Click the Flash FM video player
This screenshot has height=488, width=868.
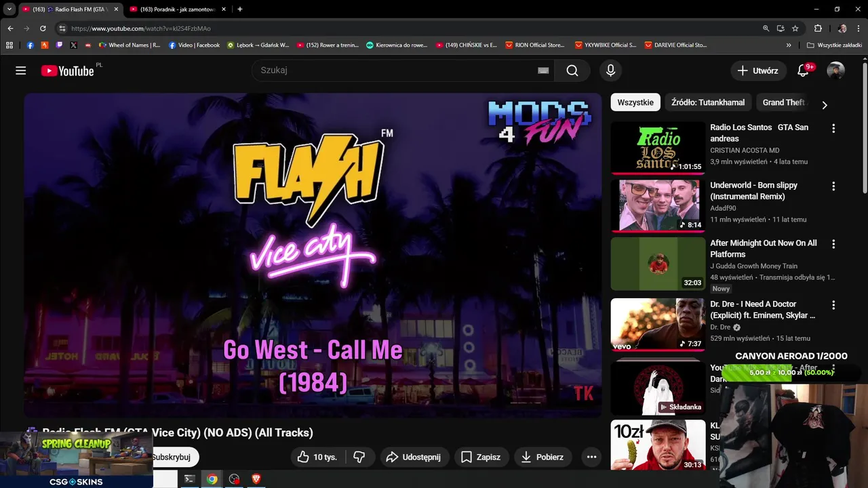(313, 255)
